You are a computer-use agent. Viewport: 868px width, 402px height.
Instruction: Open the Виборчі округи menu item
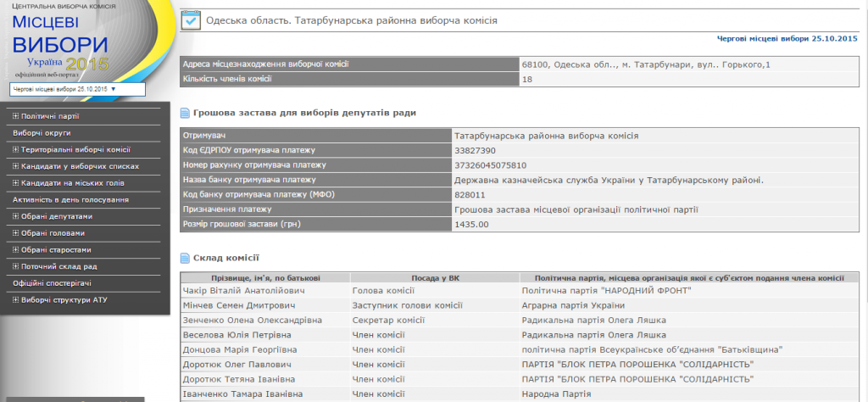click(42, 133)
